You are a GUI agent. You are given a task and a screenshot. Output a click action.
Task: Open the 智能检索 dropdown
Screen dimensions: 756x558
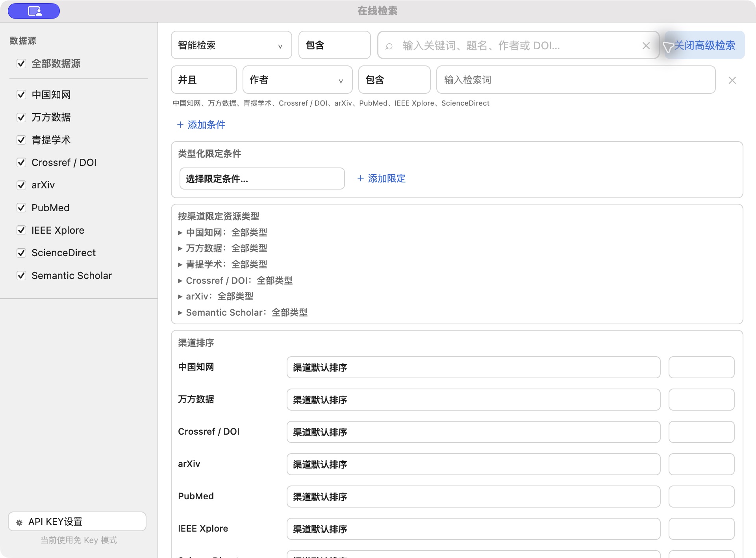(x=232, y=45)
